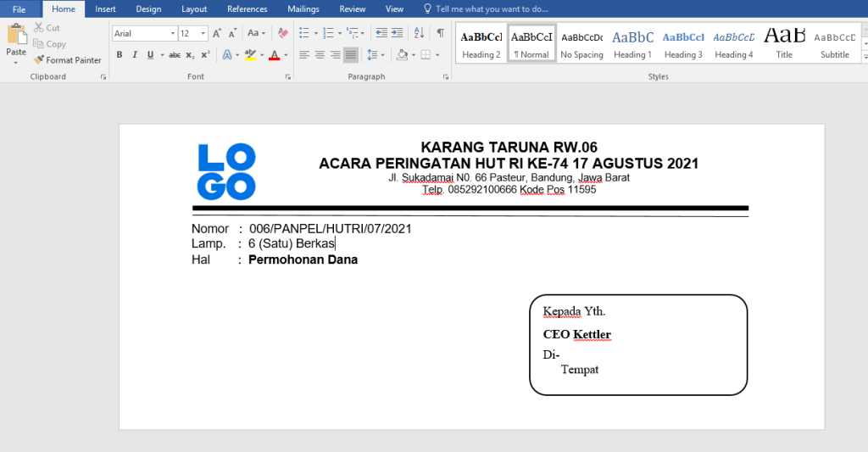This screenshot has width=868, height=452.
Task: Increase the paragraph indent
Action: coord(398,33)
